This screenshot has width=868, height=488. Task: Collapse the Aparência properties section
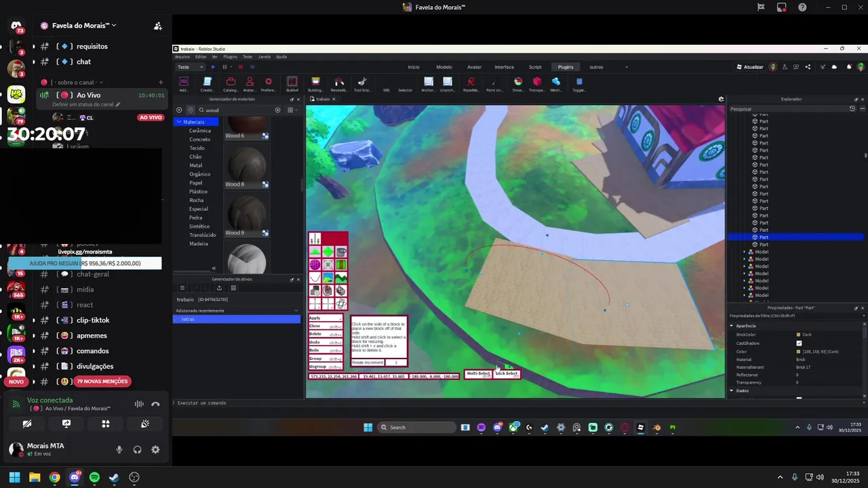tap(732, 326)
